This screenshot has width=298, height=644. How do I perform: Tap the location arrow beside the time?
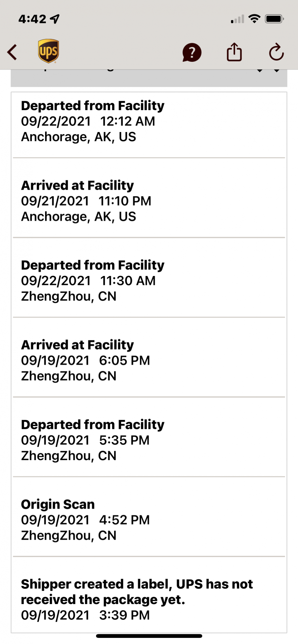pos(55,19)
